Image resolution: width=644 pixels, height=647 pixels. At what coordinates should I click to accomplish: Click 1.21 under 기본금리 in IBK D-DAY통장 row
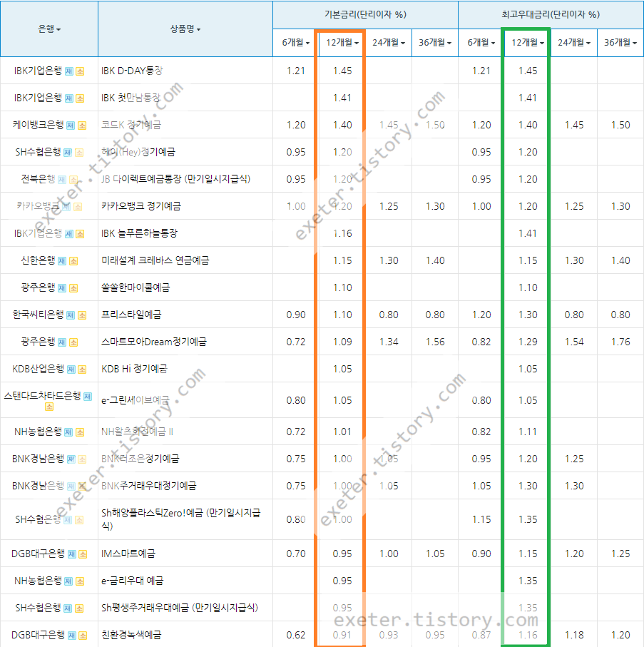point(296,71)
